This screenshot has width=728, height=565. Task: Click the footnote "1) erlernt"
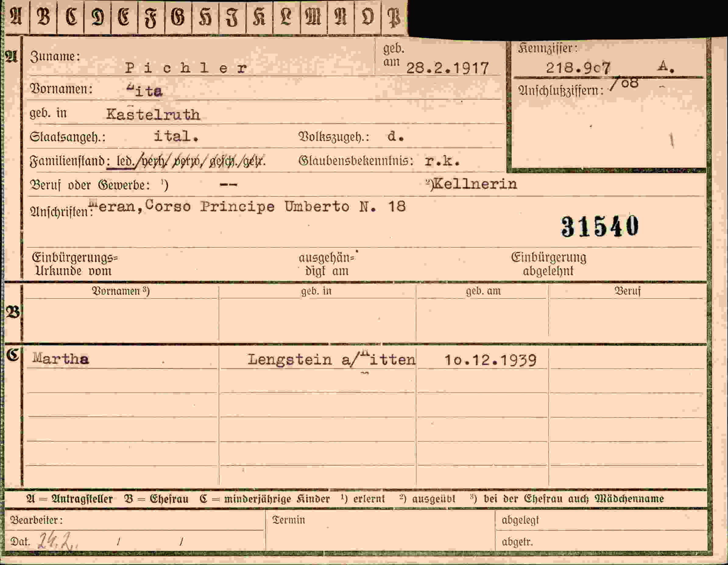(x=363, y=499)
